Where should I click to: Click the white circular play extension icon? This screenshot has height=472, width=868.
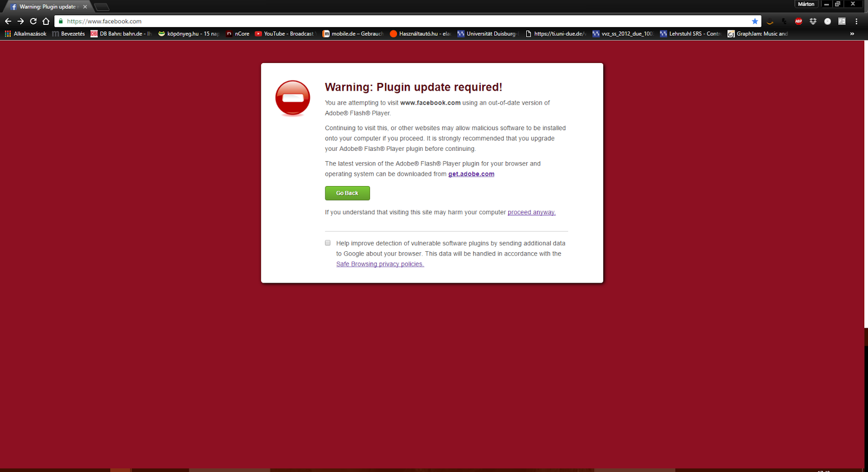[827, 21]
